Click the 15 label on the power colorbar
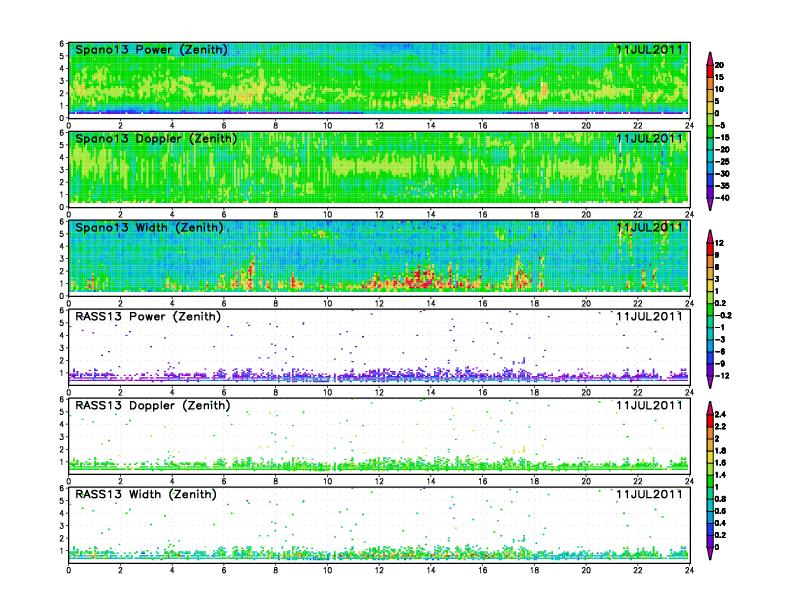792x612 pixels. coord(719,77)
